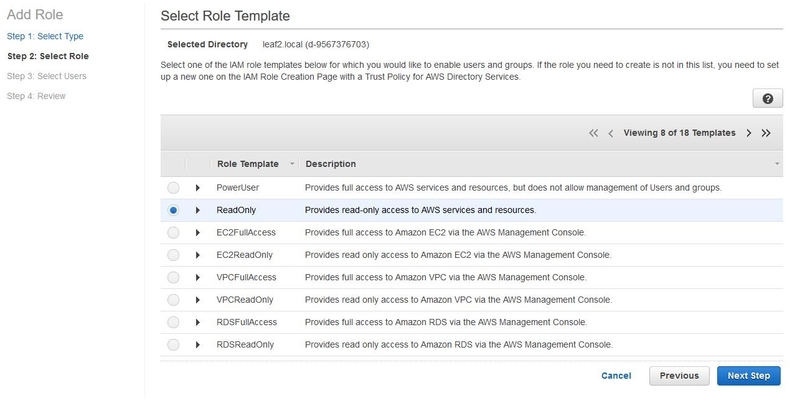
Task: Expand the PowerUser template details
Action: [198, 188]
